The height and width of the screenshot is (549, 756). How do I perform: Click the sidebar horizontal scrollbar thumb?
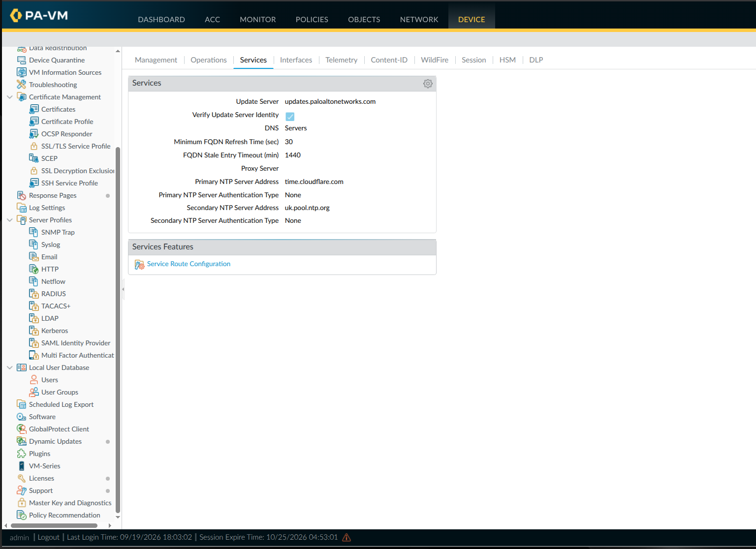point(54,525)
